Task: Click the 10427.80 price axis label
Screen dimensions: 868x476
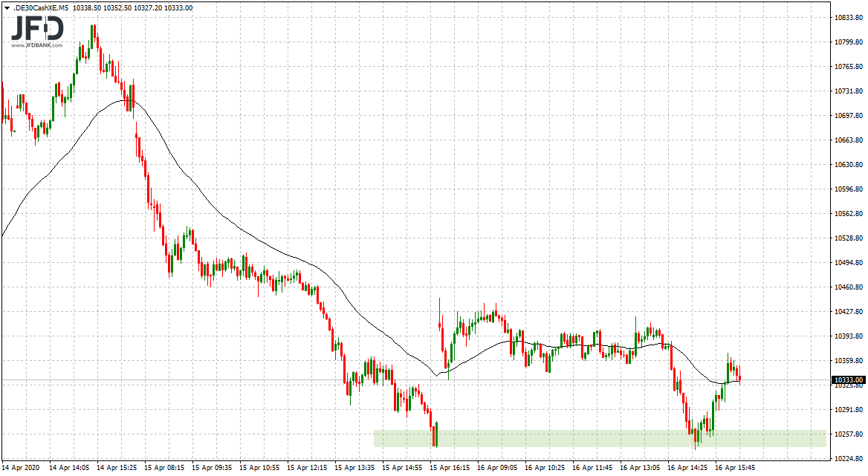Action: click(848, 311)
